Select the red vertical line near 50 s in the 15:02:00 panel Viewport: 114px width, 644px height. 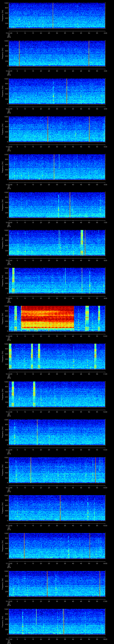click(89, 54)
